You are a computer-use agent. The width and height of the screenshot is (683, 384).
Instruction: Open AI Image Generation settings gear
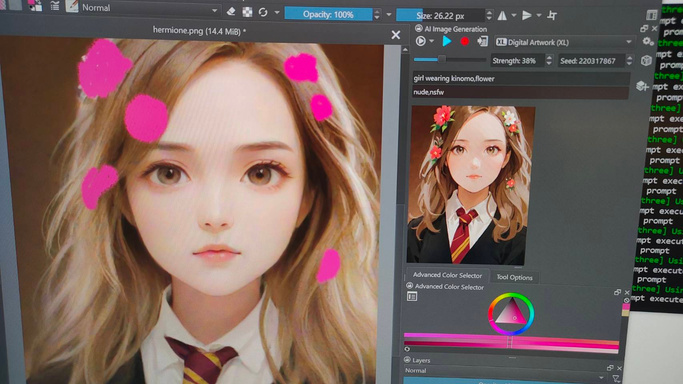[x=648, y=42]
